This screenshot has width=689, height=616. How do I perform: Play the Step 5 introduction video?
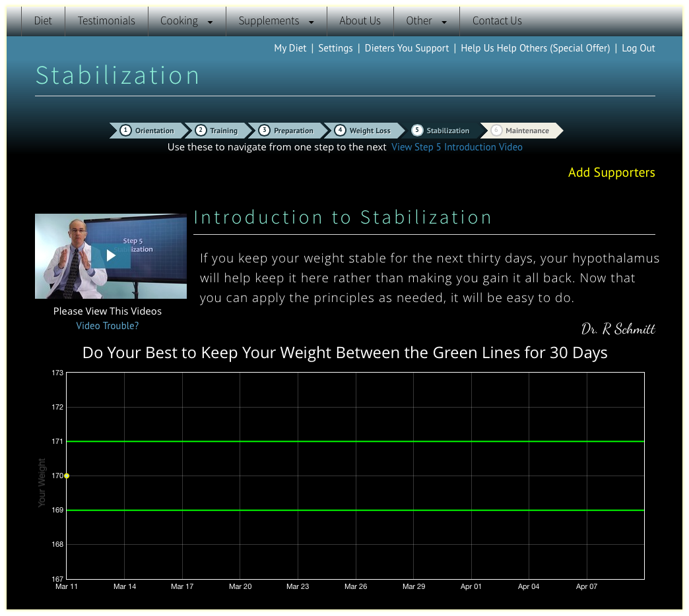(x=111, y=256)
